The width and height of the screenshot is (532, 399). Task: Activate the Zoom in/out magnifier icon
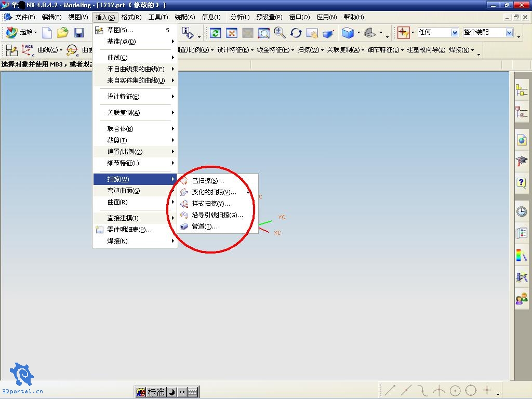click(x=280, y=33)
